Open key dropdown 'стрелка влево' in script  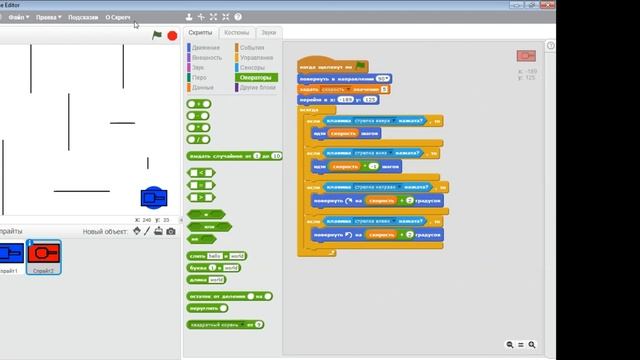coord(393,221)
